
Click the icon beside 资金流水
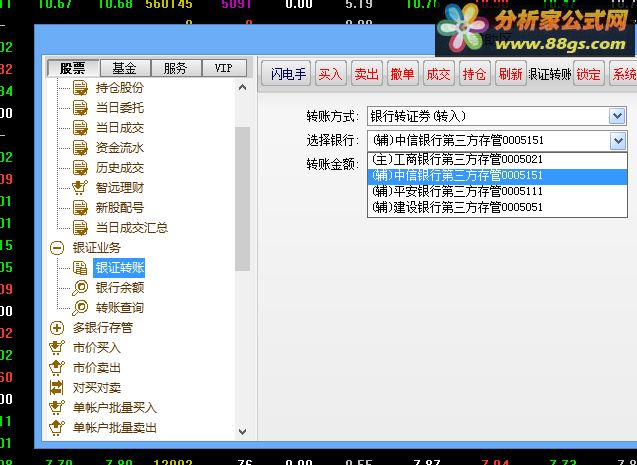[80, 148]
